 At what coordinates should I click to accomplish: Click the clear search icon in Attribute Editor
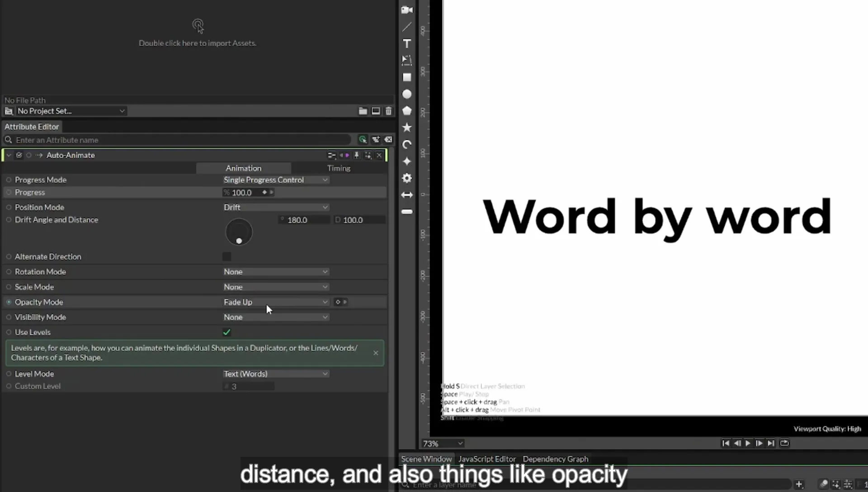(x=388, y=140)
